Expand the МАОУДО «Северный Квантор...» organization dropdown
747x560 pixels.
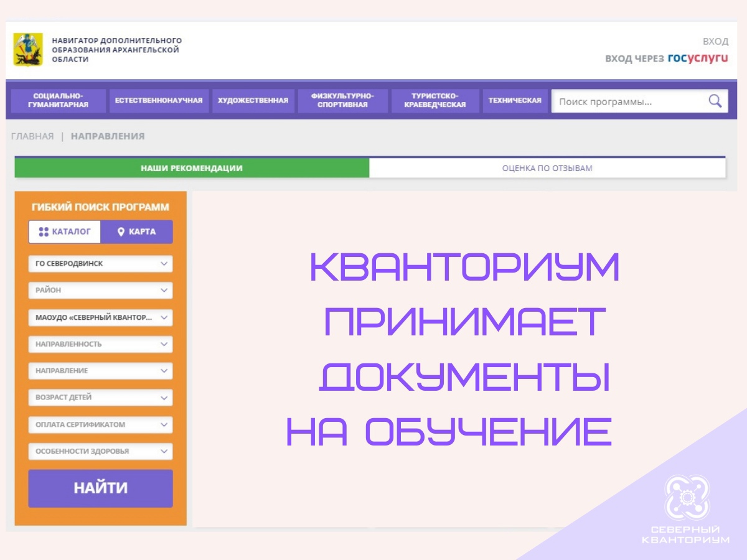(x=100, y=317)
